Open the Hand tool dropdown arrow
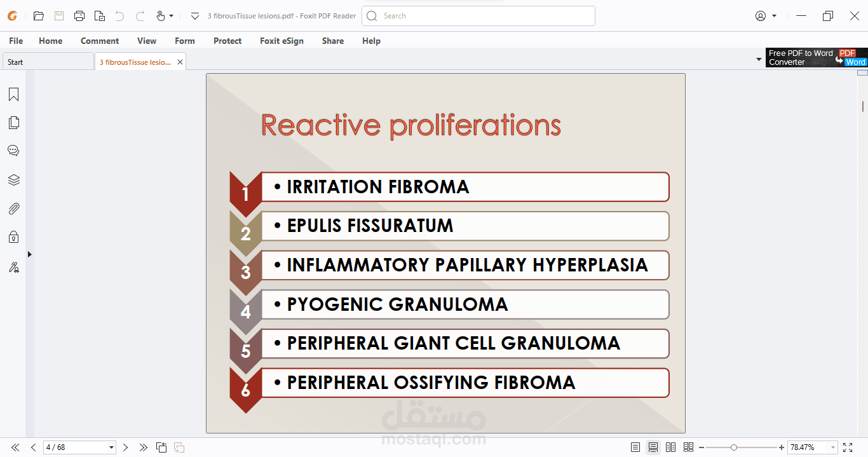 point(171,16)
